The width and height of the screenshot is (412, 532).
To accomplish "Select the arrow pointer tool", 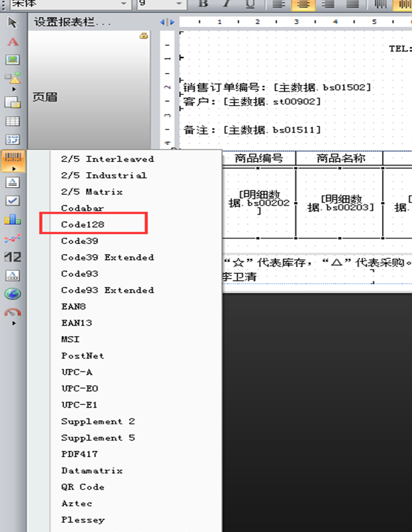I will click(x=12, y=23).
